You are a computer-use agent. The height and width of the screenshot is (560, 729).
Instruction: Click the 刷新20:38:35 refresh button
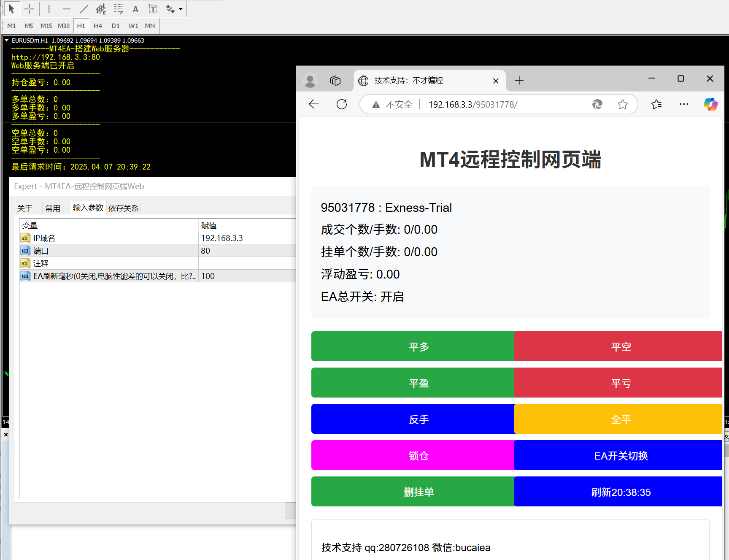(618, 492)
